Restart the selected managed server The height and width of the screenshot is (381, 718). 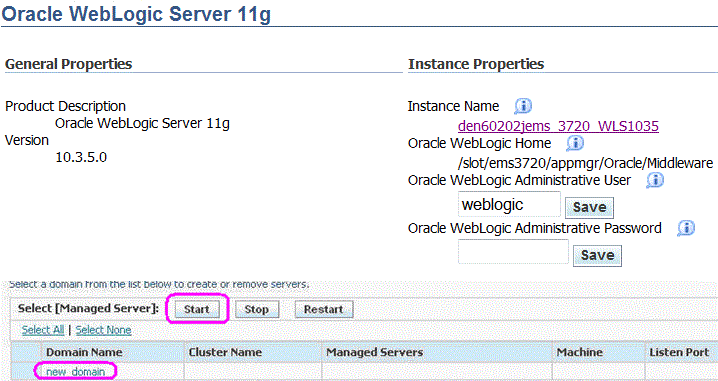[x=323, y=309]
